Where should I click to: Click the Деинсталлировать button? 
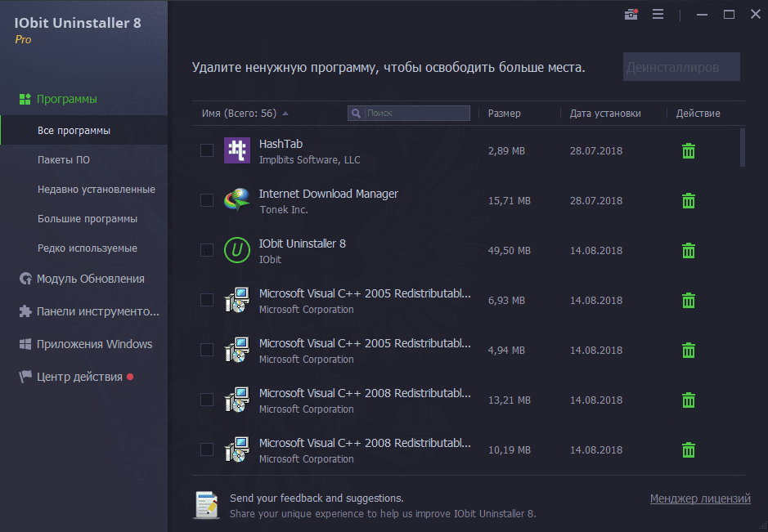(681, 66)
